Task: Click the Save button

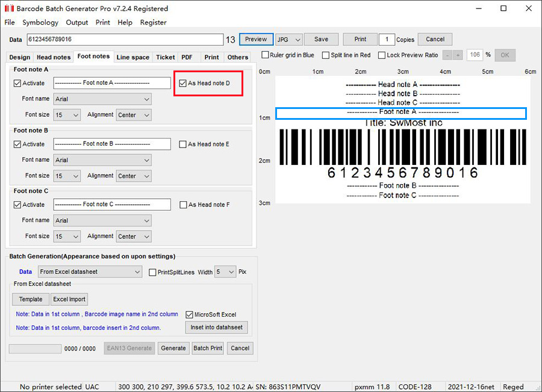Action: [321, 39]
